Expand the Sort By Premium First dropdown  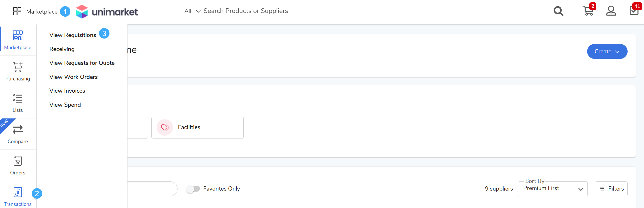tap(553, 189)
